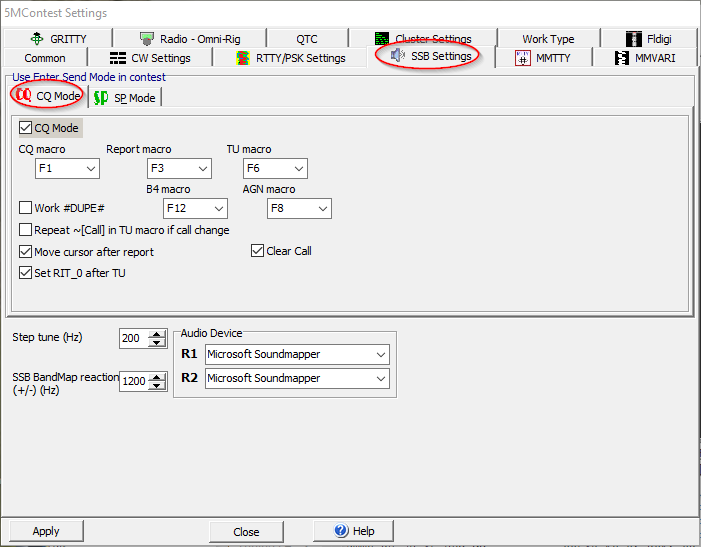The image size is (701, 547).
Task: Click the SSB BandMap reaction field
Action: [x=132, y=381]
